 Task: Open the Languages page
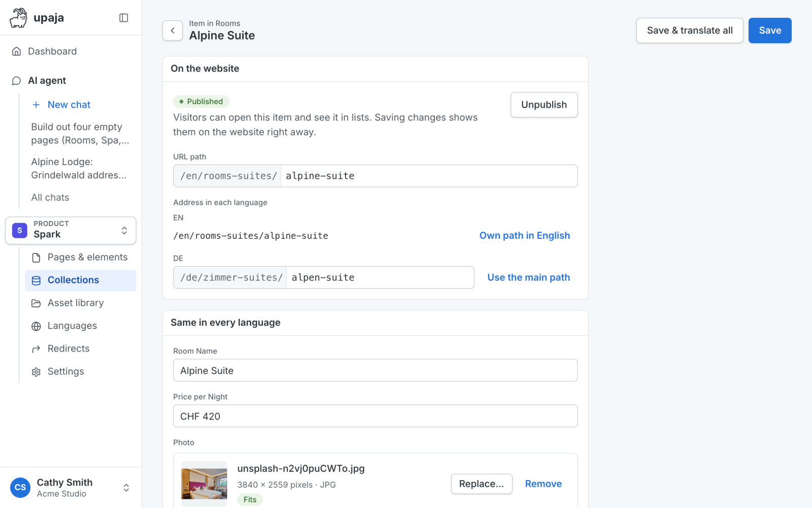click(81, 326)
